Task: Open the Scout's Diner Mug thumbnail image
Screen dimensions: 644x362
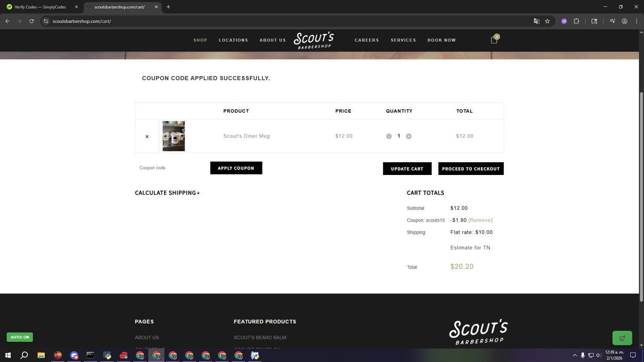Action: [x=173, y=136]
